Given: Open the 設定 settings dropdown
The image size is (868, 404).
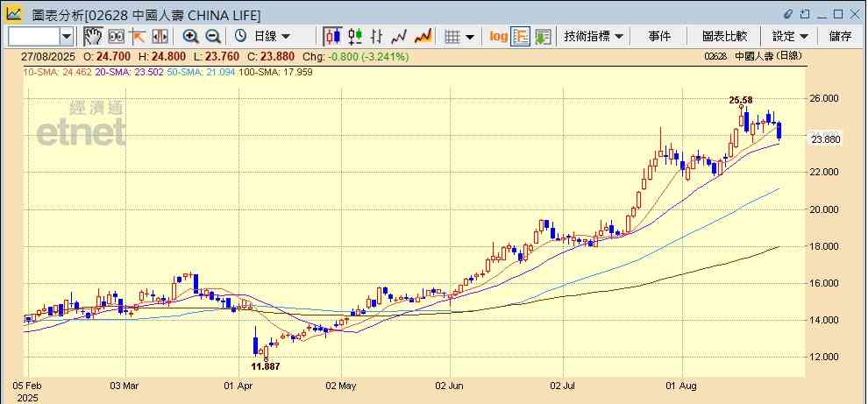Looking at the screenshot, I should pos(790,37).
